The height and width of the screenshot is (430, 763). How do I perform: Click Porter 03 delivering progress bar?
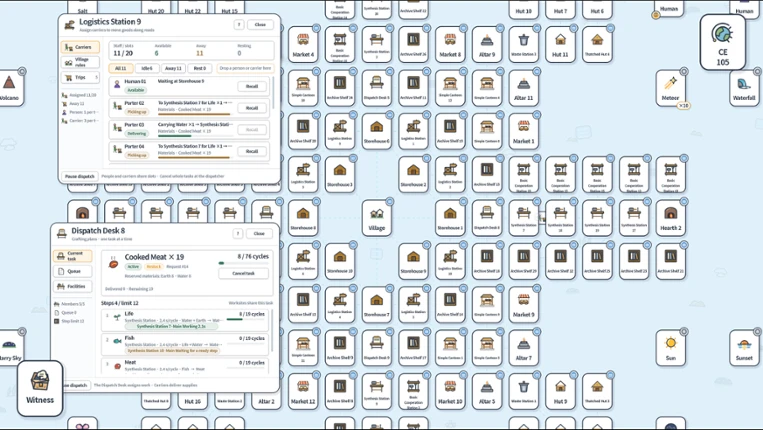(x=194, y=136)
